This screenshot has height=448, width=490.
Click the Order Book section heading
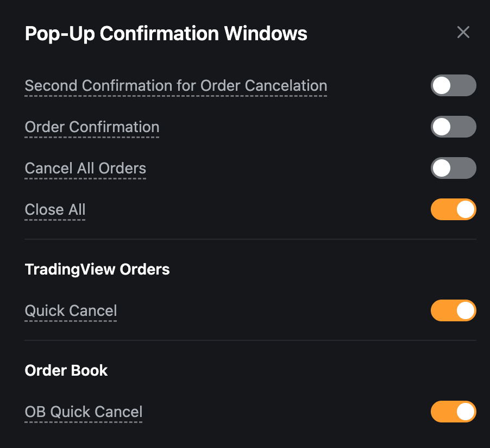(66, 370)
